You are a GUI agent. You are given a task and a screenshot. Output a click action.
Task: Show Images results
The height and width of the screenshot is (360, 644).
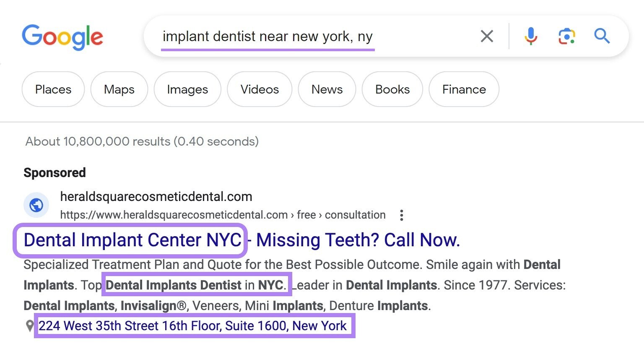187,89
